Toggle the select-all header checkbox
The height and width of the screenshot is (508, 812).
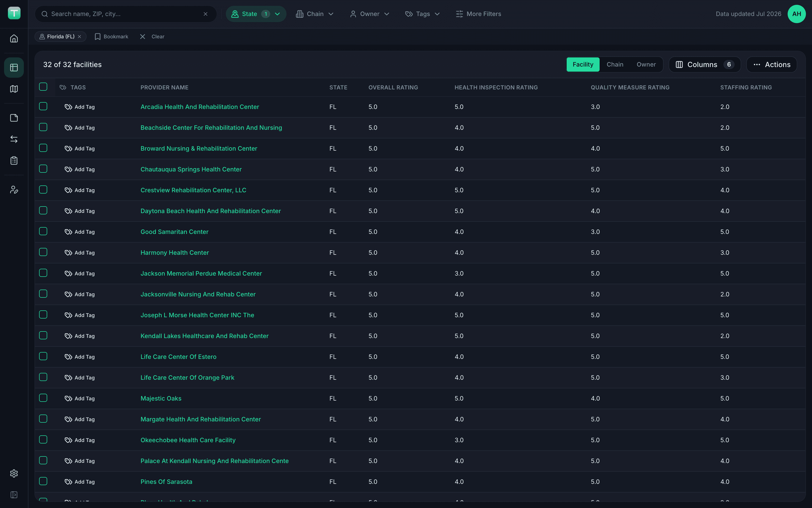[x=43, y=87]
